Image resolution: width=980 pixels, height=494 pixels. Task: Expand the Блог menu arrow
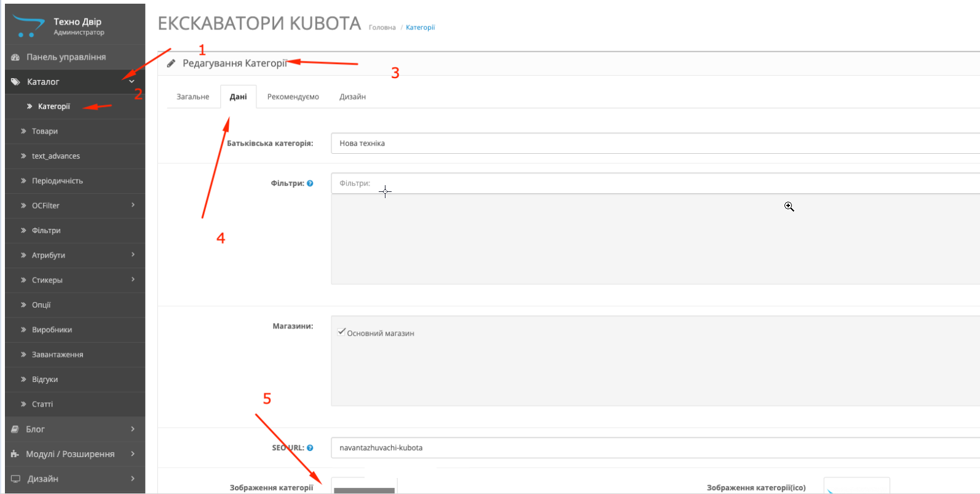pyautogui.click(x=133, y=429)
